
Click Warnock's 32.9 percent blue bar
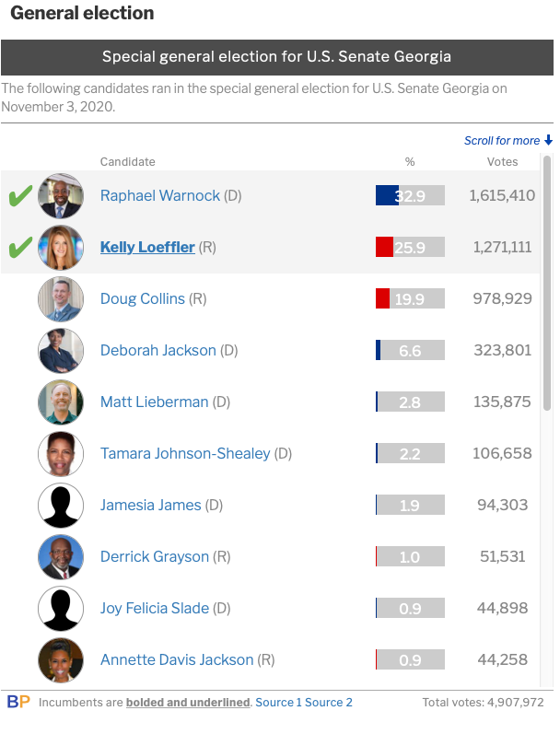click(410, 195)
